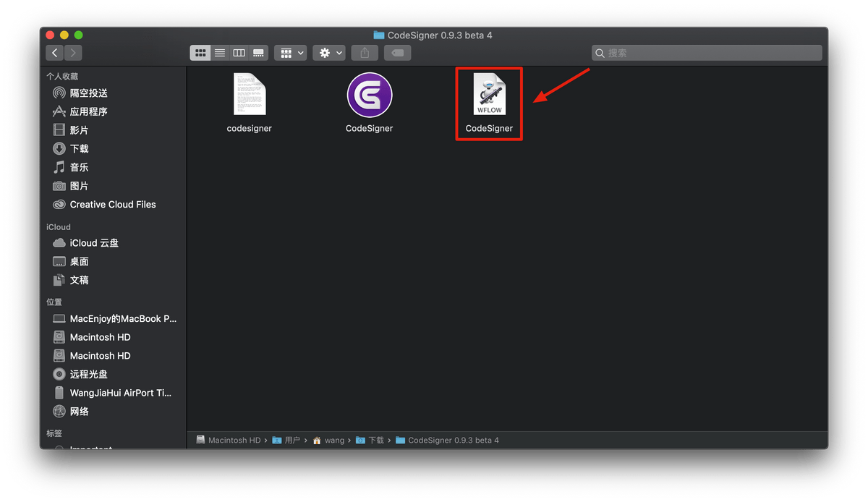Select the lowercase codesigner text document

coord(250,103)
